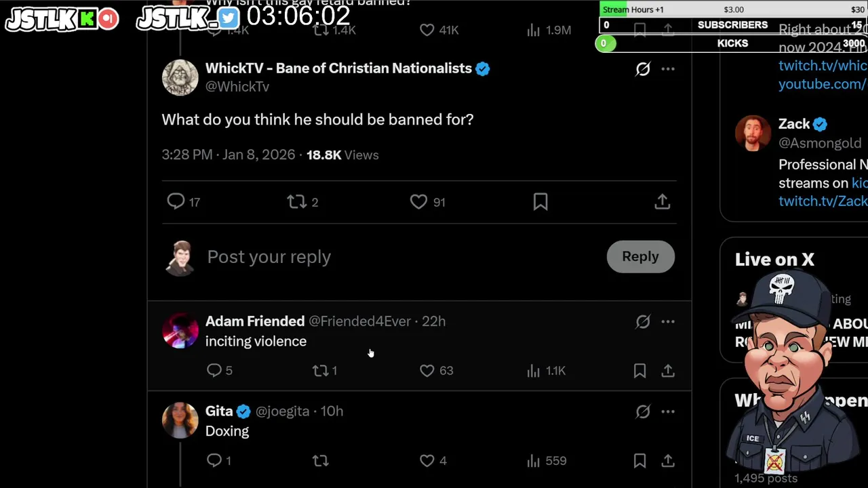
Task: Click the gray Reply button
Action: tap(640, 256)
